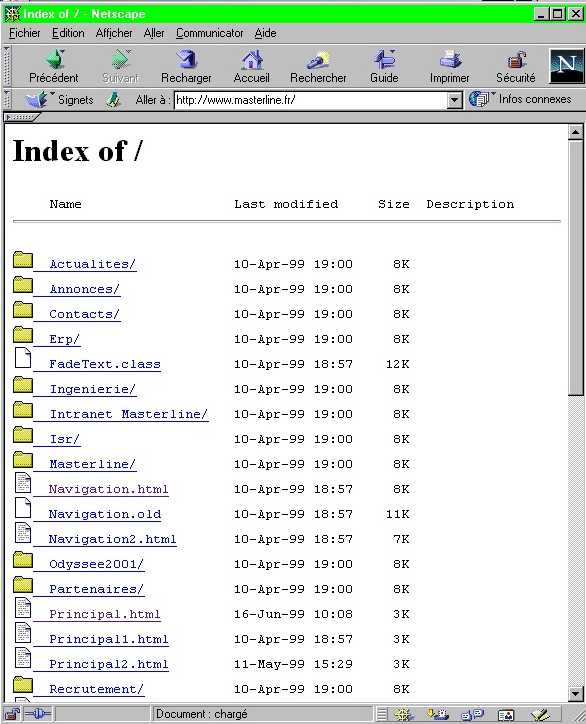Open the Signets bookmarks icon
Viewport: 586px width, 724px height.
point(36,99)
